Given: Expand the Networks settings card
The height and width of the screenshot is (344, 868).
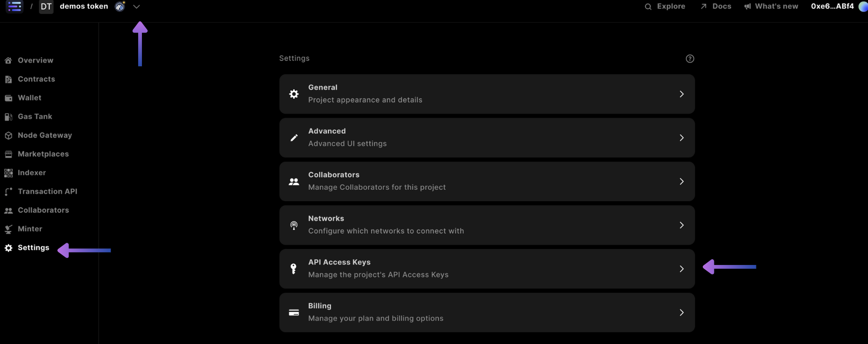Looking at the screenshot, I should (487, 225).
